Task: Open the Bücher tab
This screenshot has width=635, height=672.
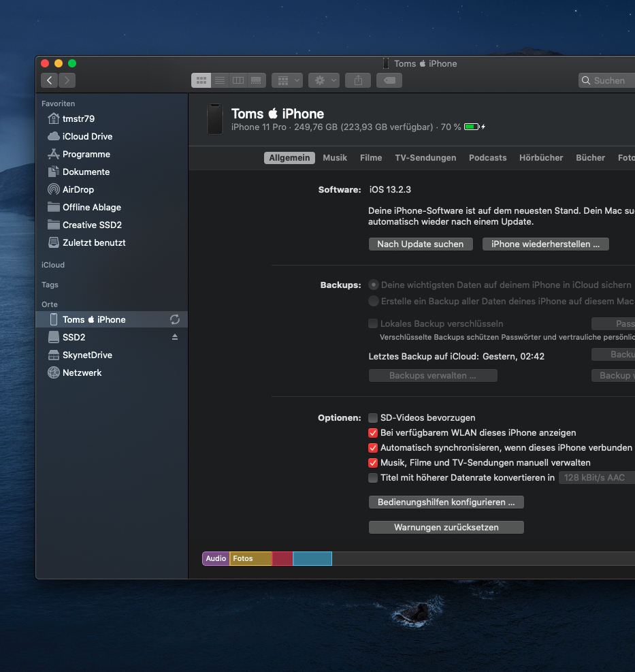Action: (591, 158)
